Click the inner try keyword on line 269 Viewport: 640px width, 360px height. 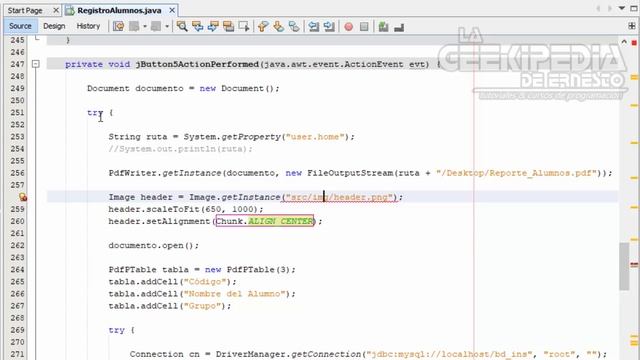coord(116,330)
